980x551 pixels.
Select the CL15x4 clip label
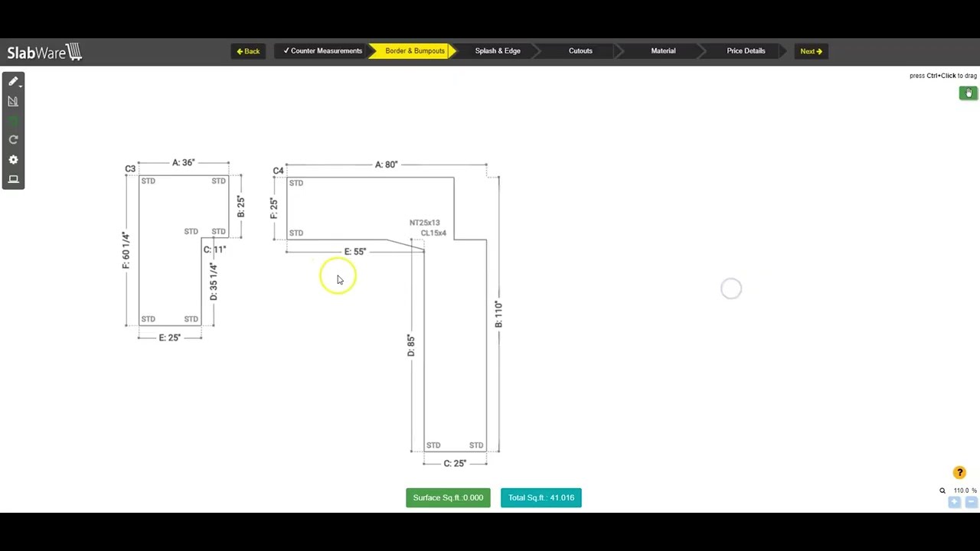433,233
